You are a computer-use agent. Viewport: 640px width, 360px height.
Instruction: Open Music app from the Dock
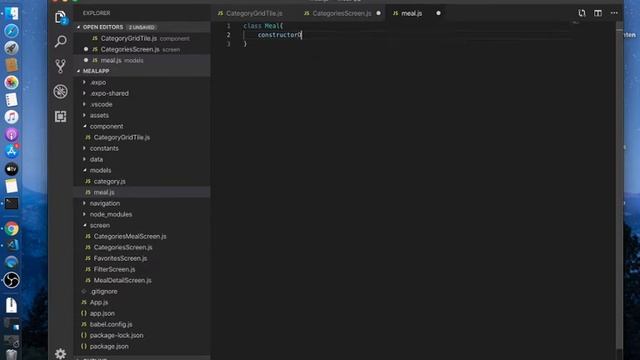pyautogui.click(x=11, y=117)
